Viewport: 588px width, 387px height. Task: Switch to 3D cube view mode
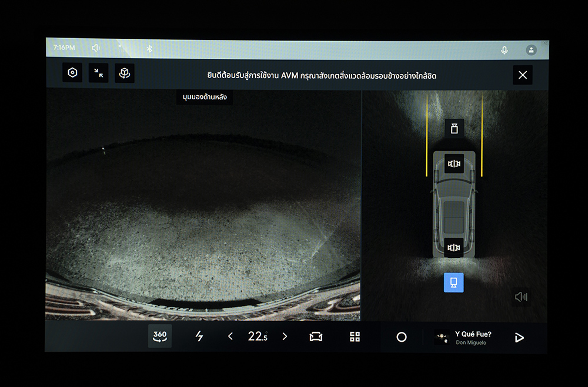125,73
